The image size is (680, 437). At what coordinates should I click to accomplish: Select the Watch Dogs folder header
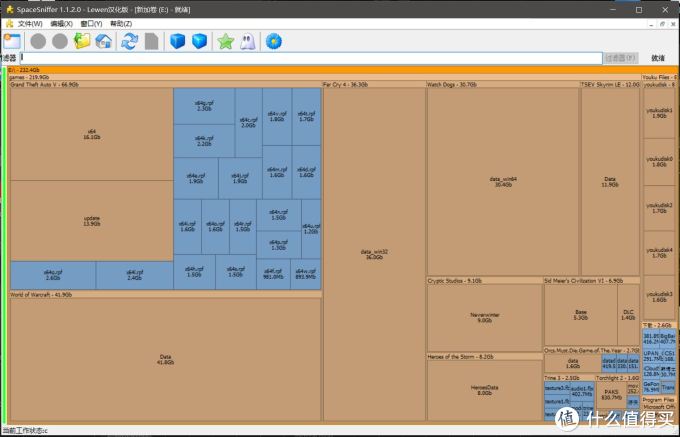pyautogui.click(x=503, y=85)
